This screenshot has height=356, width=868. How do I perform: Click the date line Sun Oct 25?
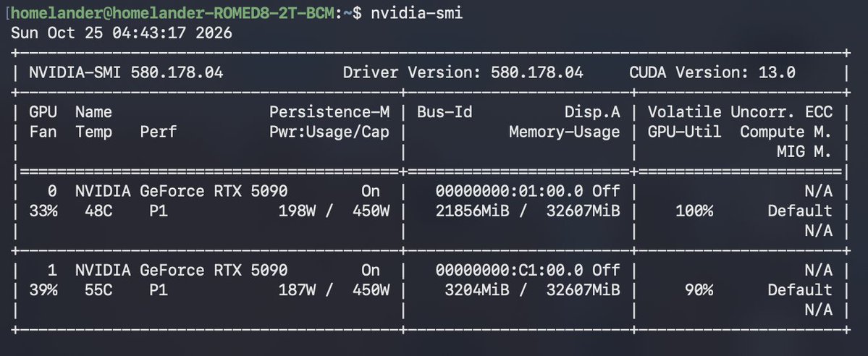pos(121,33)
